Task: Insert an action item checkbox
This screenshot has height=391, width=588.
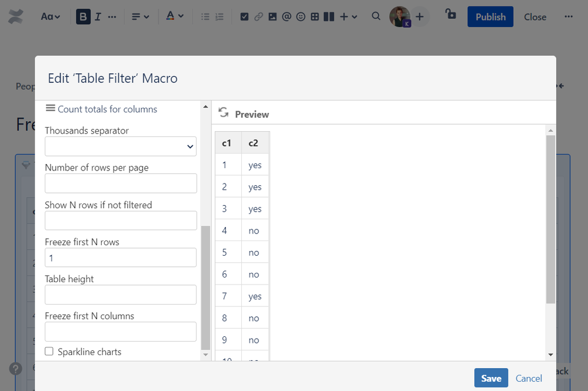Action: (x=244, y=17)
